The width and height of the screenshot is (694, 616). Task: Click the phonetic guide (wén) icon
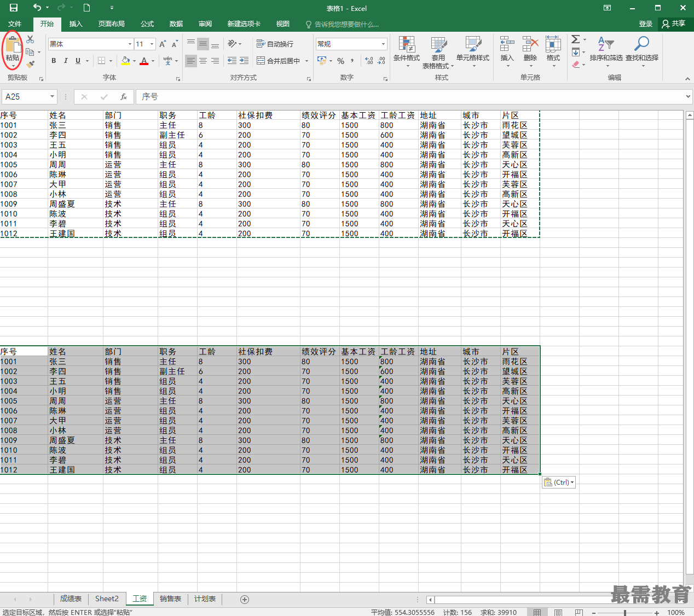pos(167,61)
